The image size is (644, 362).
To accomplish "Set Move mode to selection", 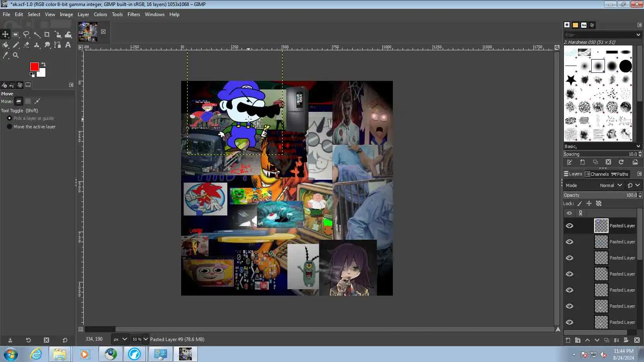I will pos(28,101).
